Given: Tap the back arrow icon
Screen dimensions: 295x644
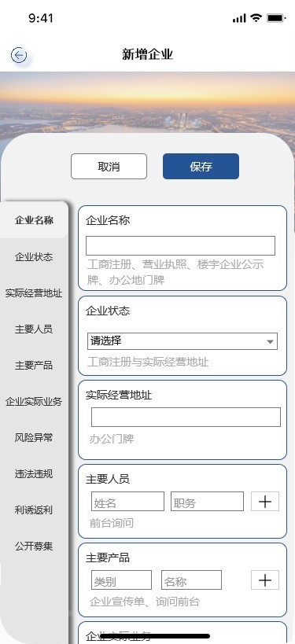Looking at the screenshot, I should (x=19, y=55).
